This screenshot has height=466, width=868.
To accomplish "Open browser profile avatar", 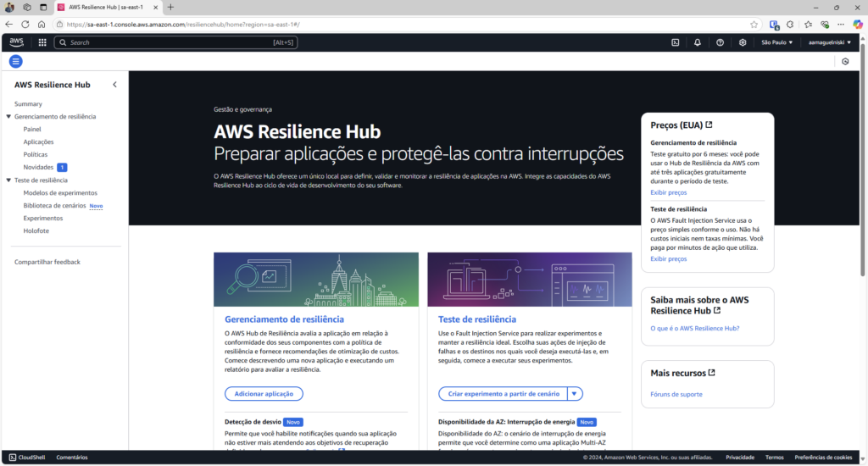I will pyautogui.click(x=9, y=7).
